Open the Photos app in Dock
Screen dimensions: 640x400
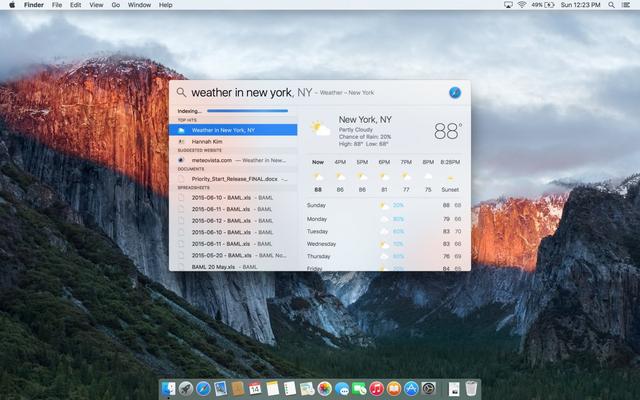click(324, 388)
